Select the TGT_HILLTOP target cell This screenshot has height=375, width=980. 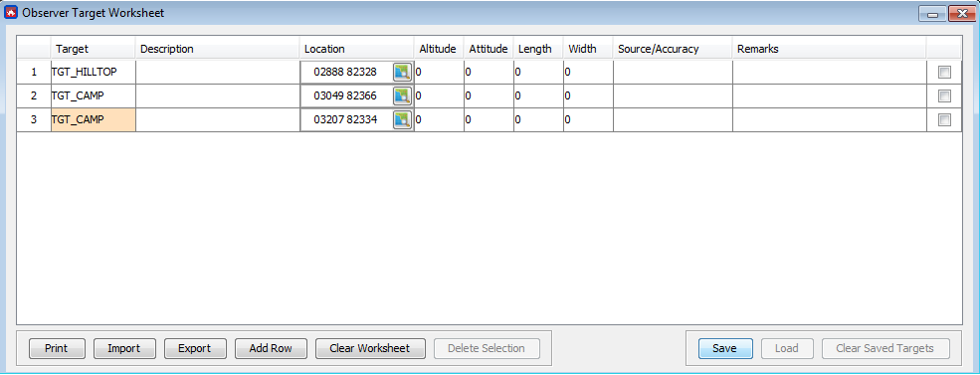(94, 73)
